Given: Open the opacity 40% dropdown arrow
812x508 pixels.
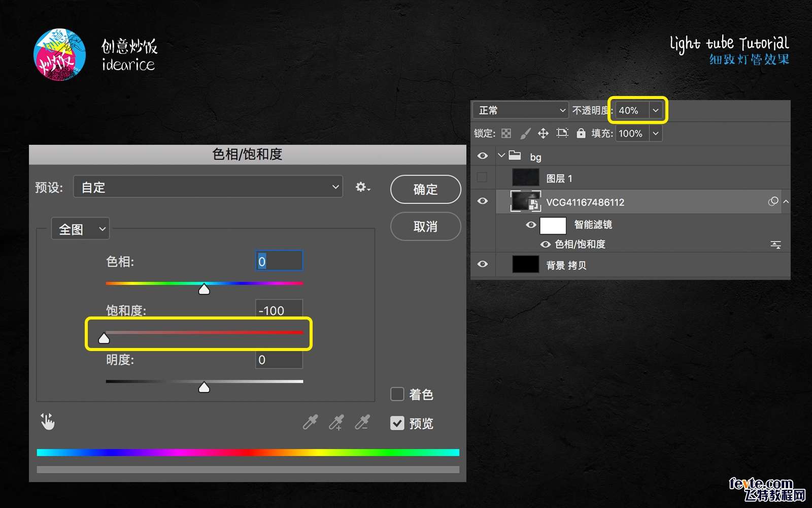Looking at the screenshot, I should [656, 110].
